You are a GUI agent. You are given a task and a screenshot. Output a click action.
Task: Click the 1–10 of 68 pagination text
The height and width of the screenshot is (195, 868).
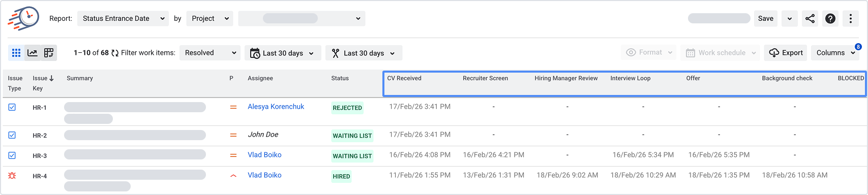tap(91, 53)
